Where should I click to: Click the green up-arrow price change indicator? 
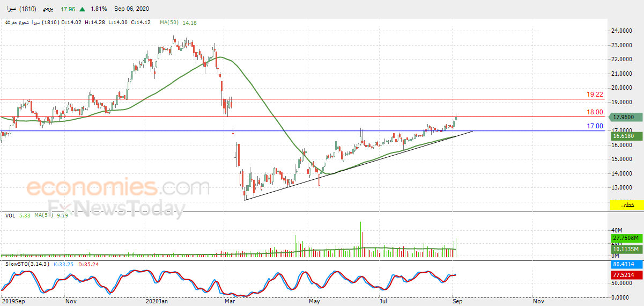pos(82,9)
